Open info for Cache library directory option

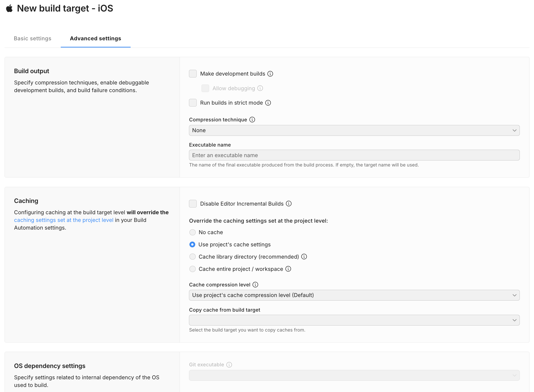304,256
